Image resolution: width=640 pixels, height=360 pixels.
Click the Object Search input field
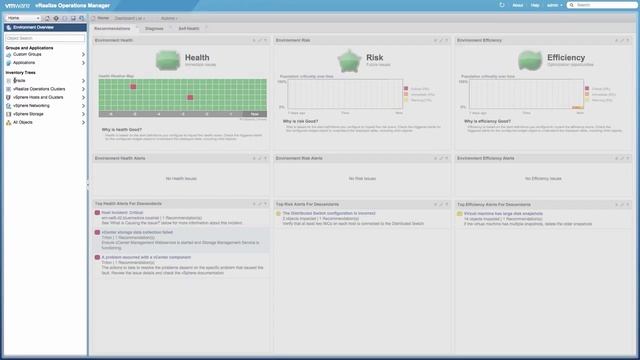(45, 38)
